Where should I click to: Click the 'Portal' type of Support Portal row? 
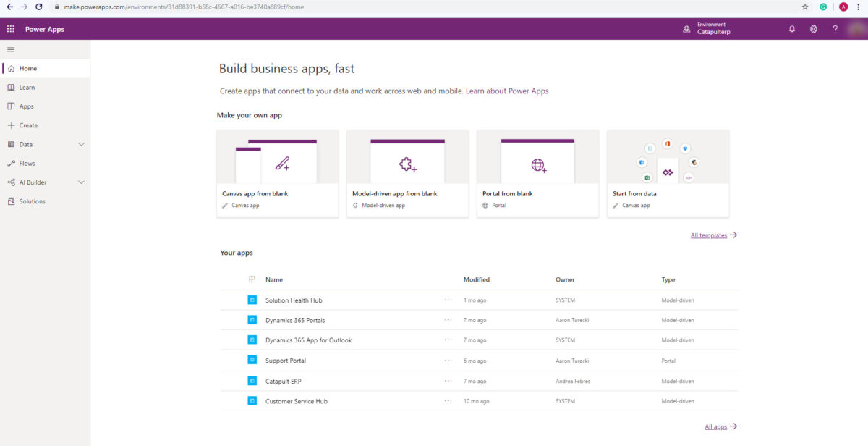click(x=669, y=361)
